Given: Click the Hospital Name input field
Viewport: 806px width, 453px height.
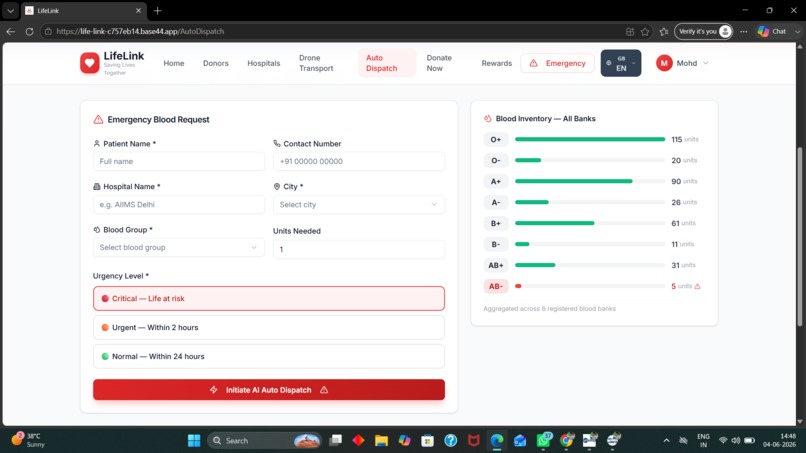Looking at the screenshot, I should click(178, 205).
